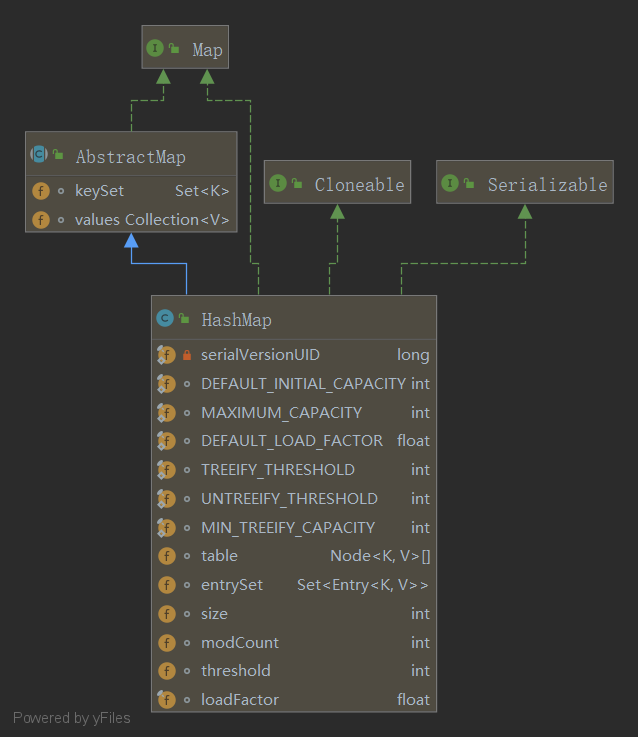Click the field icon beside loadFactor
638x737 pixels.
pos(166,699)
